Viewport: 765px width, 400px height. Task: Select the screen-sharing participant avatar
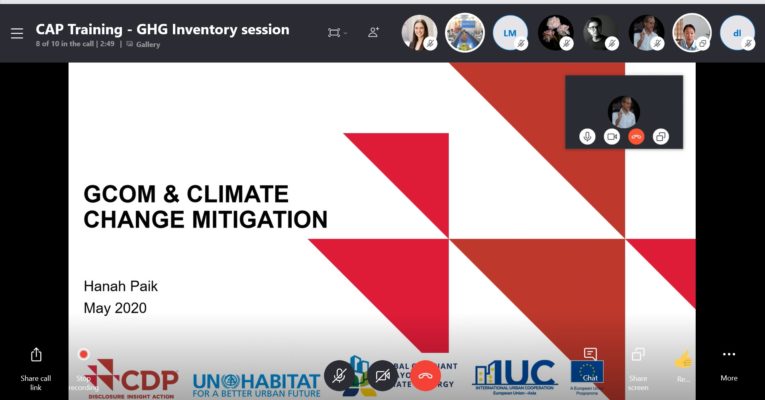click(692, 33)
